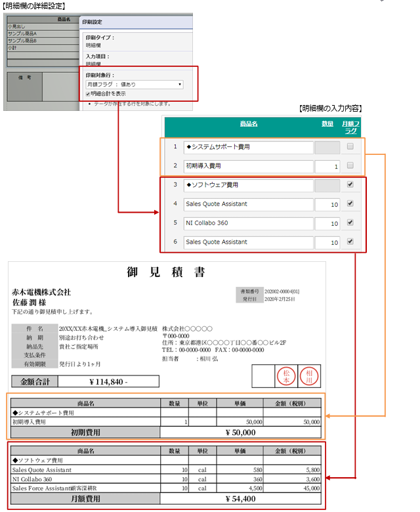Select サンプル商品B row in layout grid
Viewport: 420px width, 512px height.
click(43, 41)
